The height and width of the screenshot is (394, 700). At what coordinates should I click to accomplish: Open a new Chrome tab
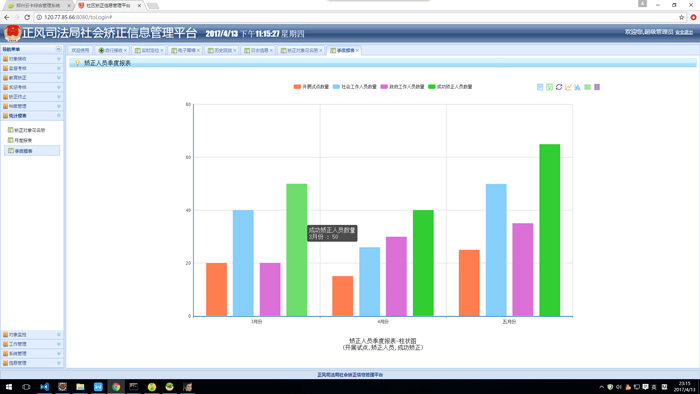point(153,6)
